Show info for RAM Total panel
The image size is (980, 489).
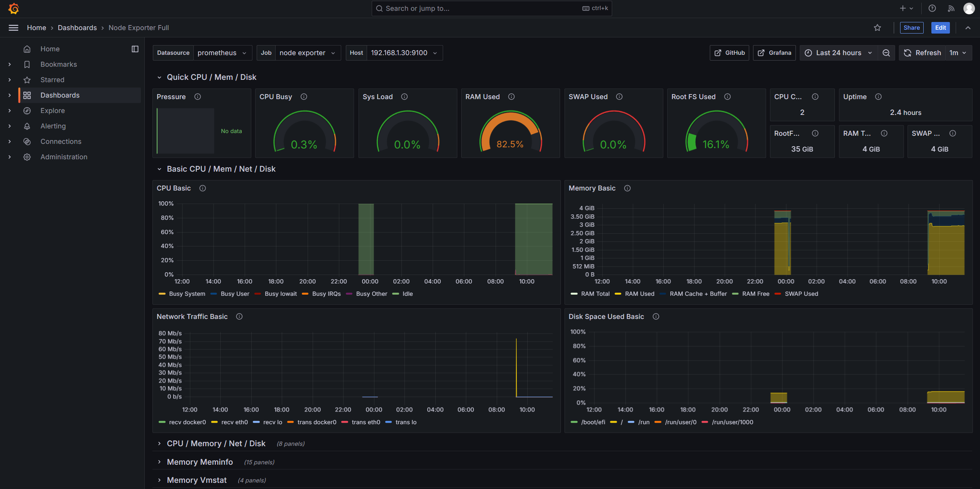(884, 133)
